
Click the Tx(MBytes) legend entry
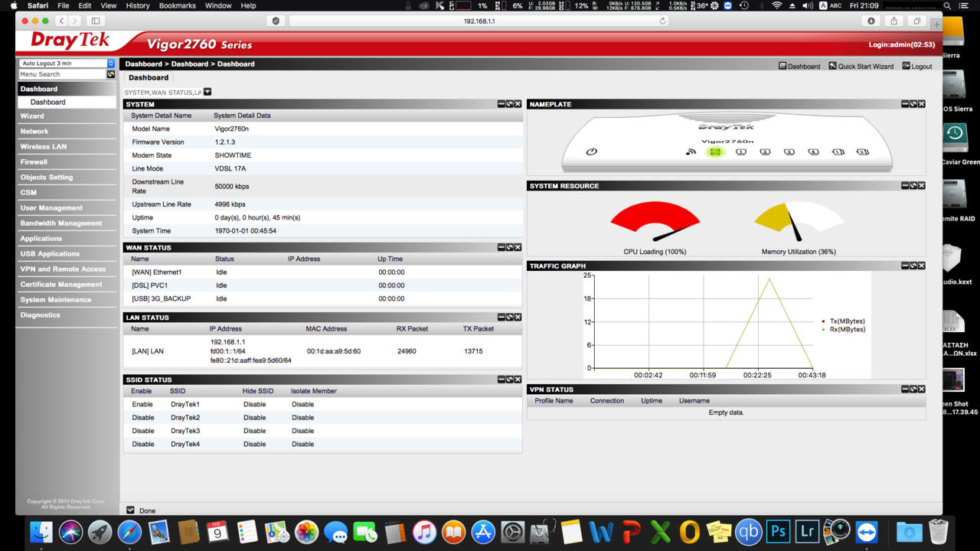point(843,321)
